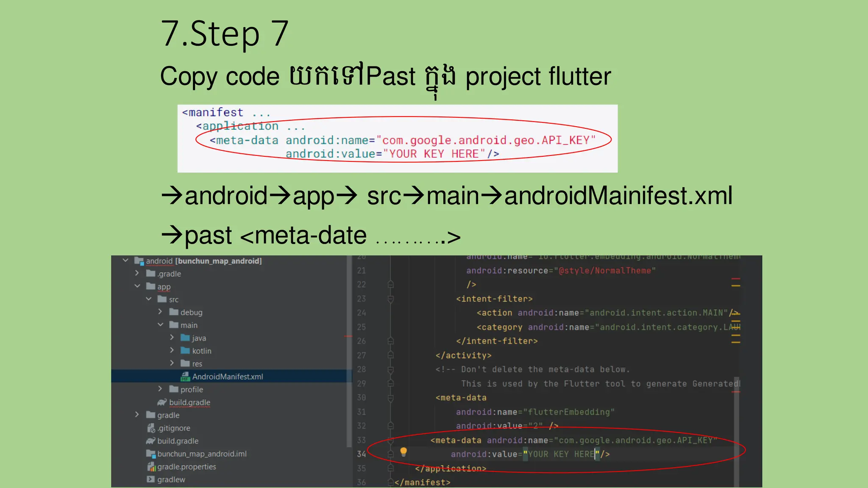Collapse the app folder chevron
Image resolution: width=868 pixels, height=488 pixels.
coord(137,286)
